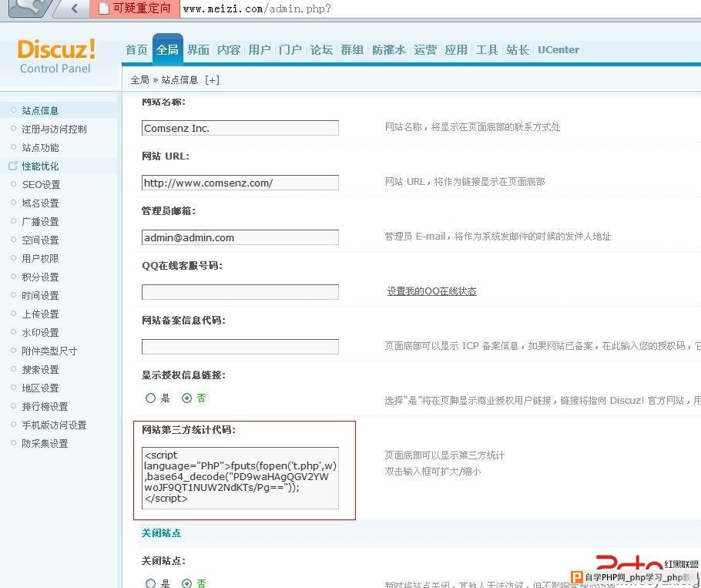Open the 用户 tab
This screenshot has width=701, height=588.
coord(260,49)
